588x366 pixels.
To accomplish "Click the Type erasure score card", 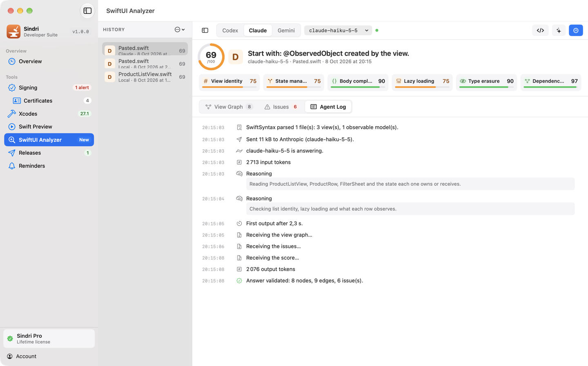I will pos(486,82).
